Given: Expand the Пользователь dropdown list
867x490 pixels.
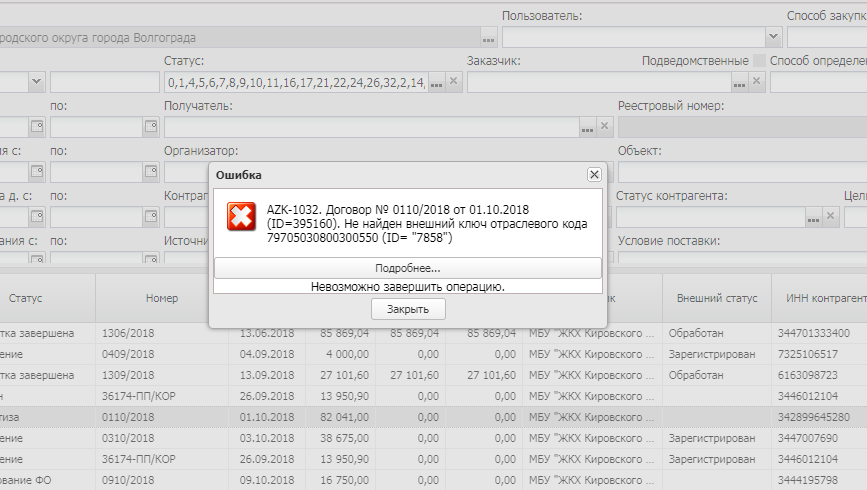Looking at the screenshot, I should (x=773, y=37).
